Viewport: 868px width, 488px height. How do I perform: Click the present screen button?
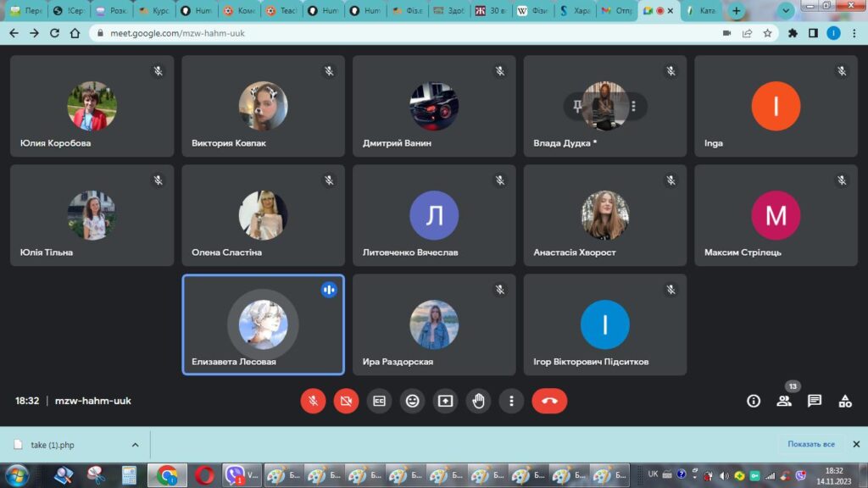(x=446, y=401)
